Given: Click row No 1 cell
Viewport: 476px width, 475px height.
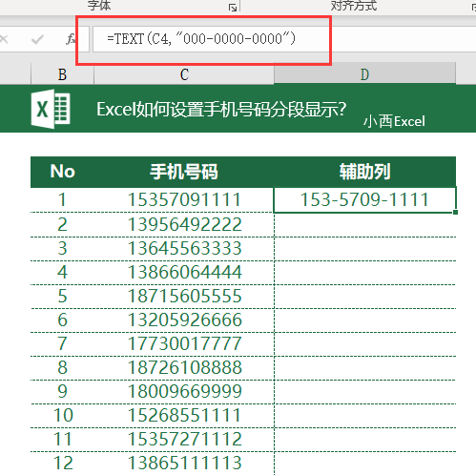Looking at the screenshot, I should 62,199.
